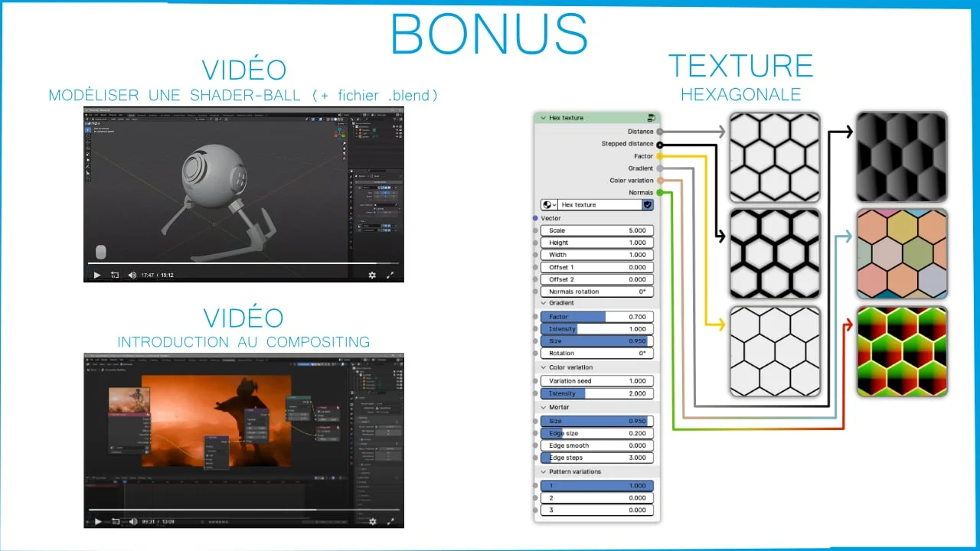
Task: Toggle fake user shield on Hex texture
Action: (647, 205)
